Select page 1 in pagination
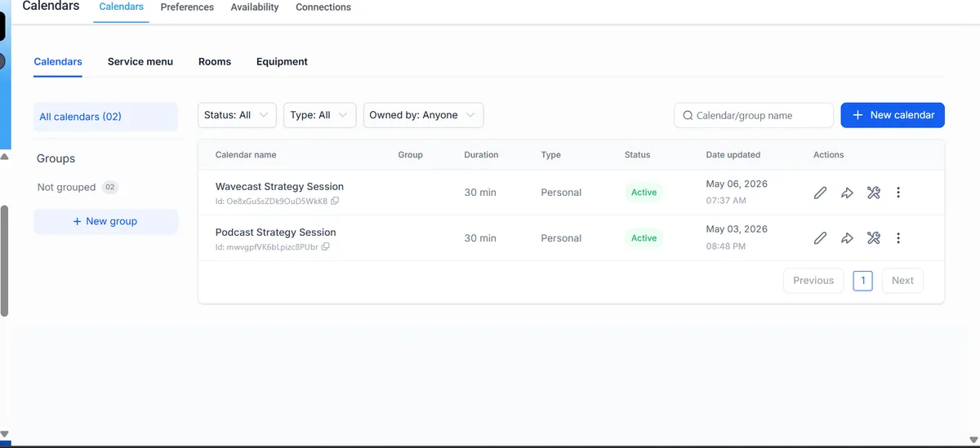 point(863,281)
